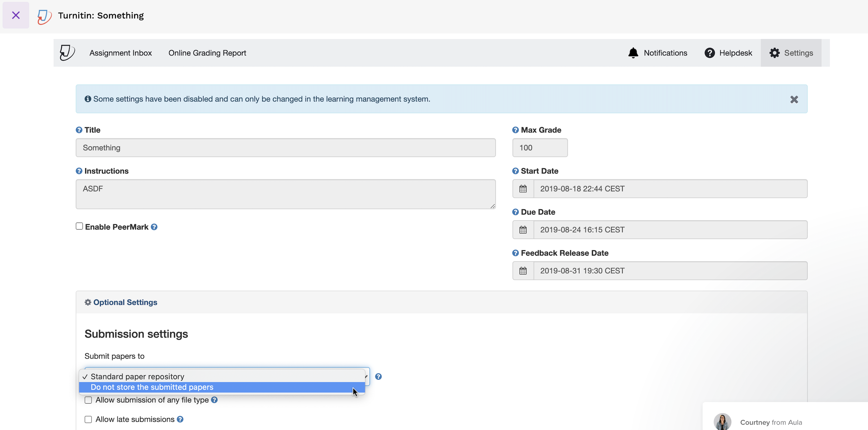
Task: Open Courtney from Aula chat avatar
Action: click(x=722, y=421)
